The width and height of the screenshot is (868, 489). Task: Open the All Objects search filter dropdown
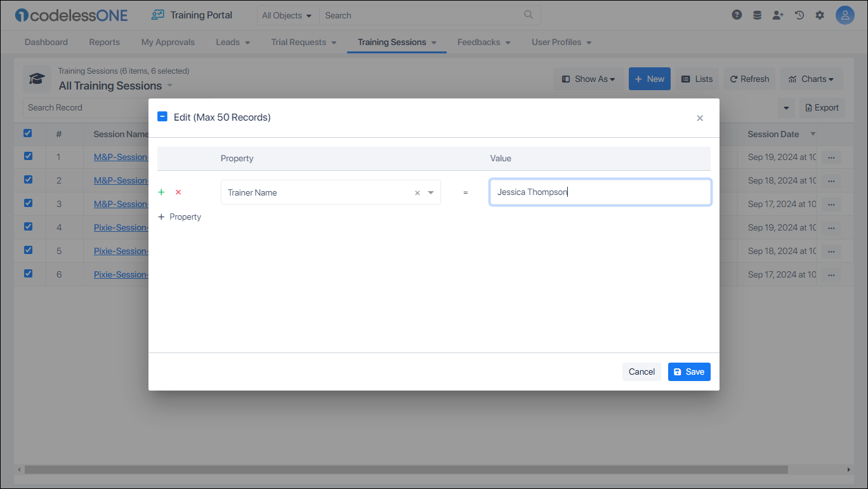(287, 15)
